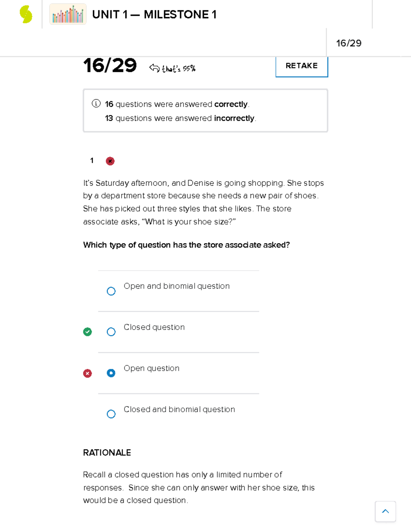
Task: Select the Open and binomial question radio button
Action: (x=111, y=291)
